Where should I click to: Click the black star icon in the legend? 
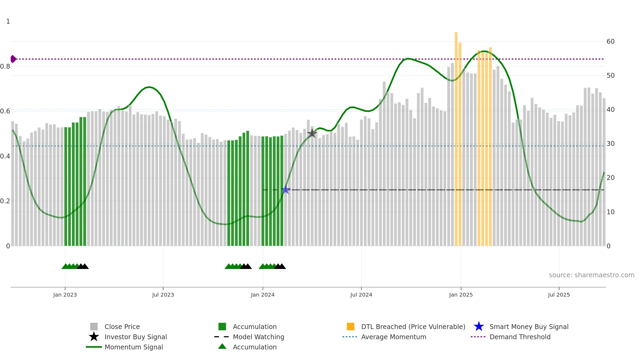pyautogui.click(x=94, y=337)
